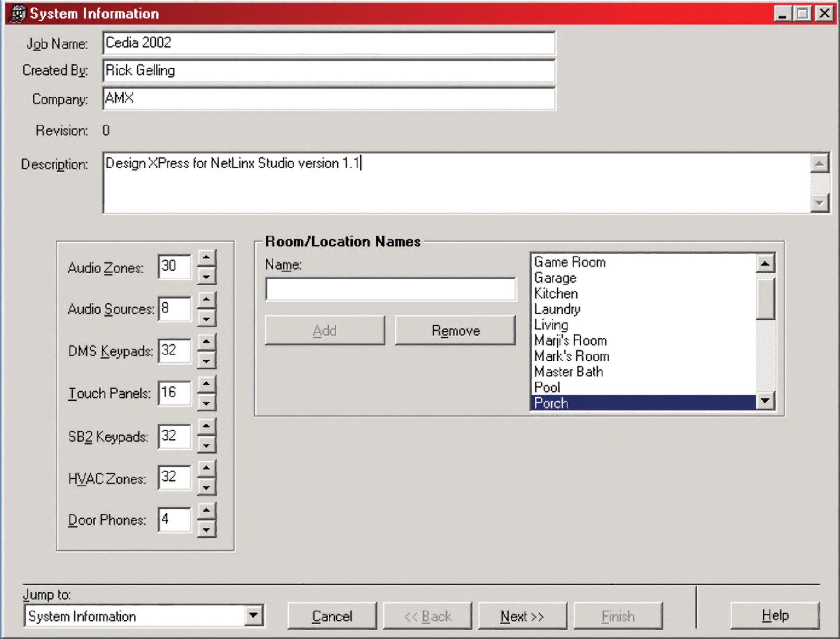Click the HVAC Zones number field
The height and width of the screenshot is (639, 840).
tap(175, 478)
